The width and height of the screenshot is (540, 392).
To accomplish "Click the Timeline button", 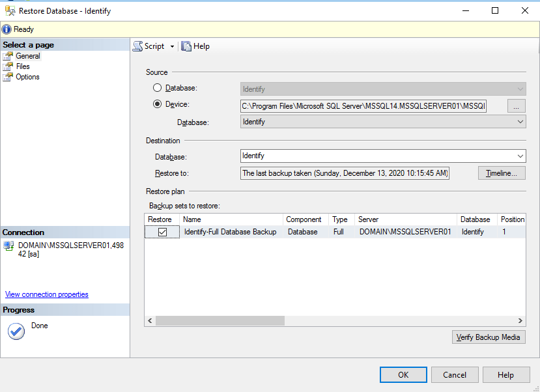I will click(502, 173).
